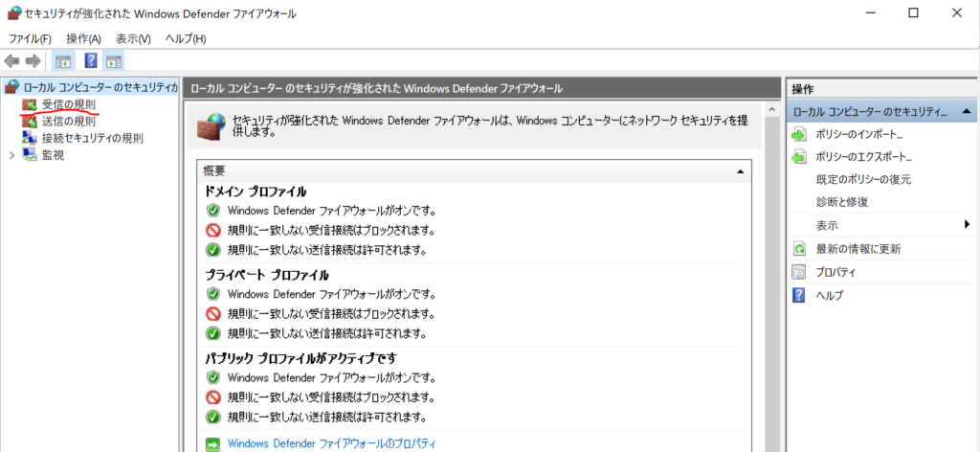Open Windows Defender ファイアウォールのプロパティ link
The image size is (980, 452).
pyautogui.click(x=332, y=443)
